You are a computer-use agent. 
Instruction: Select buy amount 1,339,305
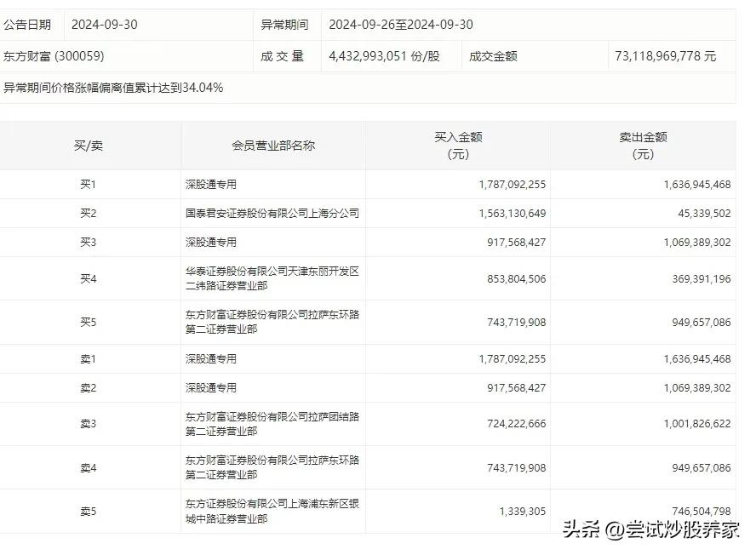tap(523, 511)
